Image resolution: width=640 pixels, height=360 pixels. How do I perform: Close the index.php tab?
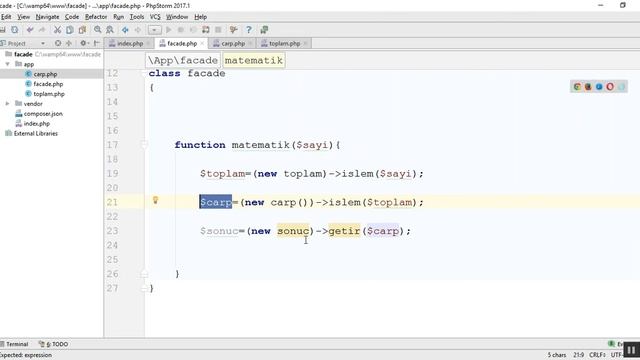point(148,43)
